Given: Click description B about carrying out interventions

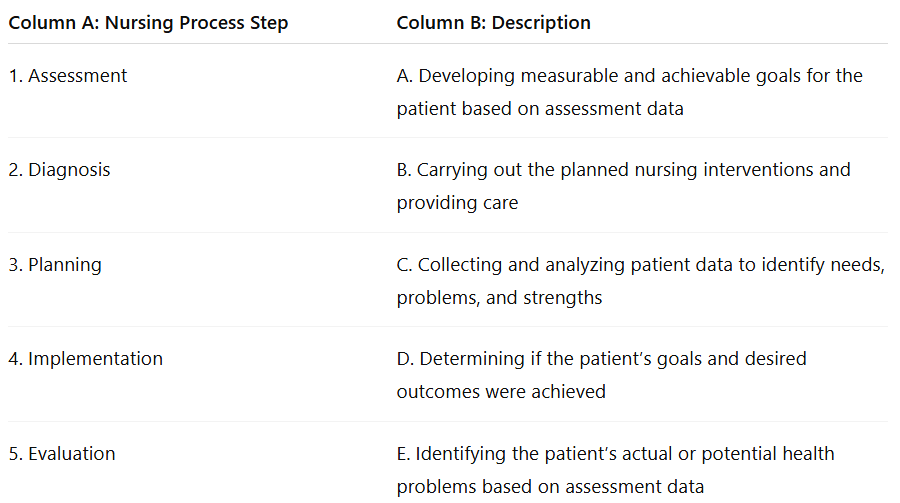Looking at the screenshot, I should coord(623,186).
